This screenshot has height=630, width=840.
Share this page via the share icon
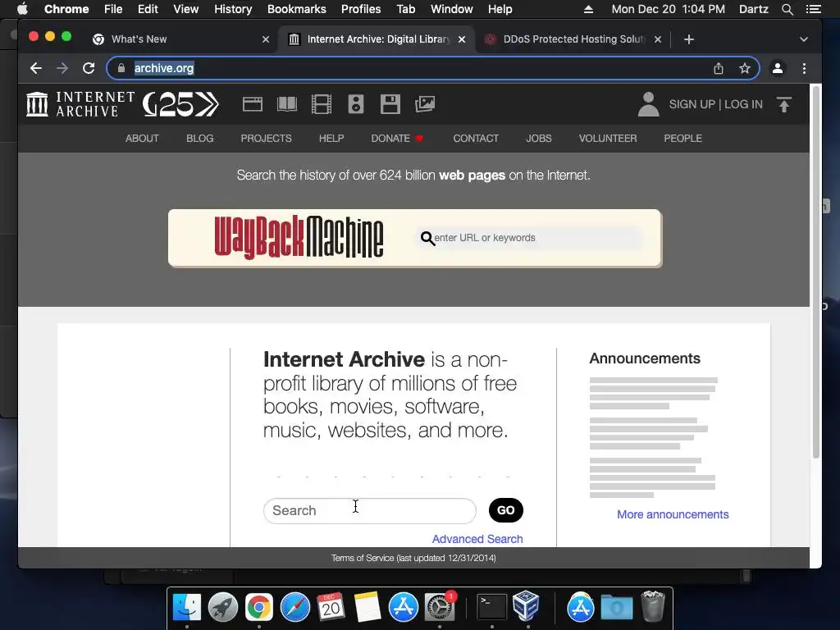(719, 68)
